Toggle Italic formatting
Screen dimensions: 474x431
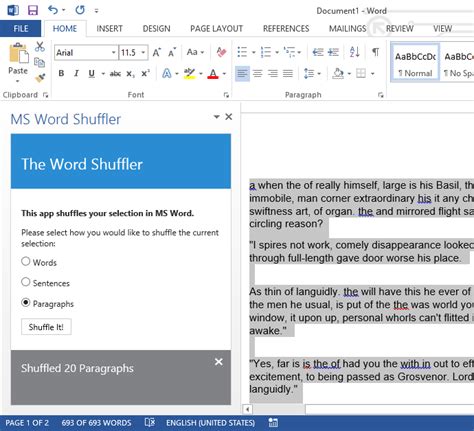[x=76, y=73]
